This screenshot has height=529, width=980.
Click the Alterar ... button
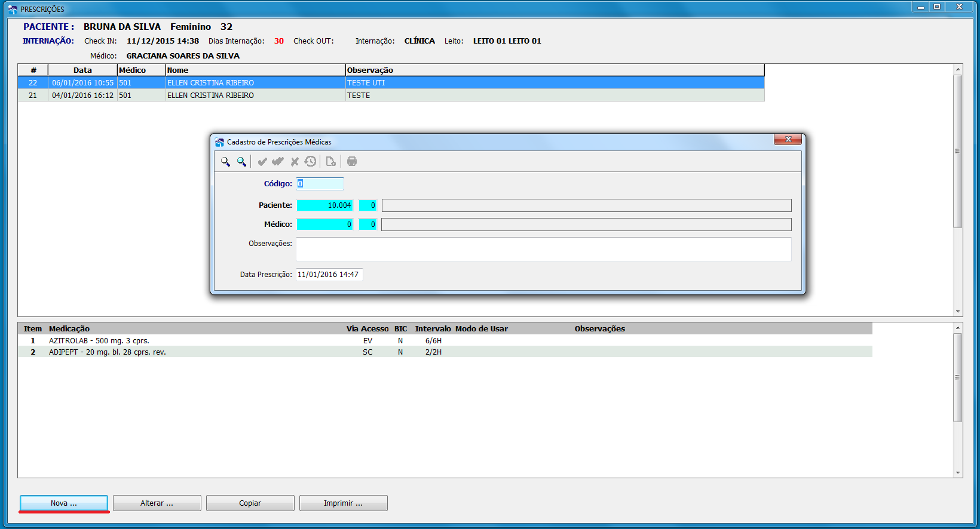click(157, 503)
